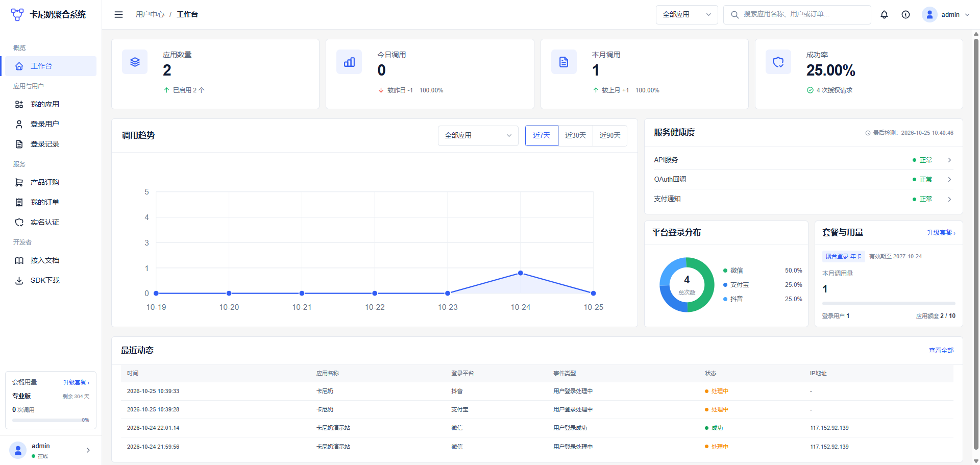This screenshot has width=980, height=465.
Task: Click the sidebar 0% usage progress bar
Action: [x=46, y=420]
